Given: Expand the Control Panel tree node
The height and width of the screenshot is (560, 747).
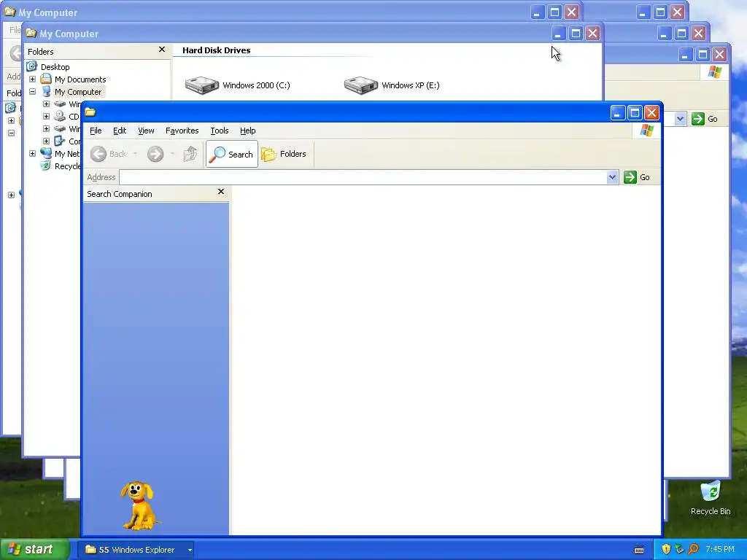Looking at the screenshot, I should pyautogui.click(x=46, y=141).
